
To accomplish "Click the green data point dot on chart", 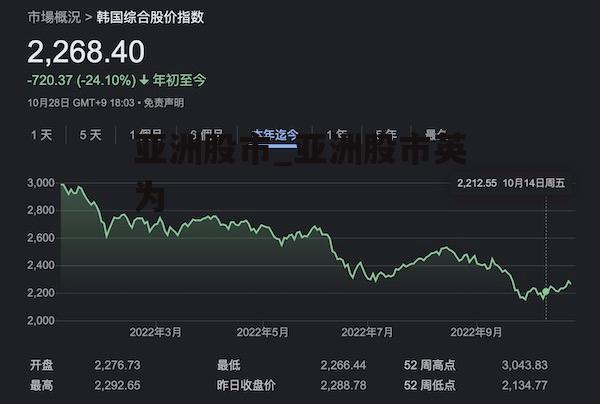I will point(546,292).
